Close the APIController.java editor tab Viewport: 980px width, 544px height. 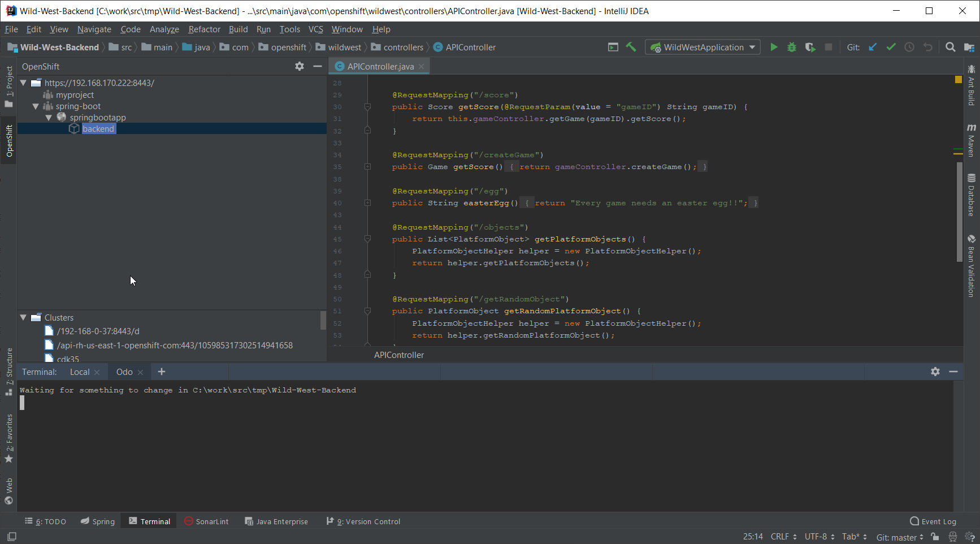421,67
